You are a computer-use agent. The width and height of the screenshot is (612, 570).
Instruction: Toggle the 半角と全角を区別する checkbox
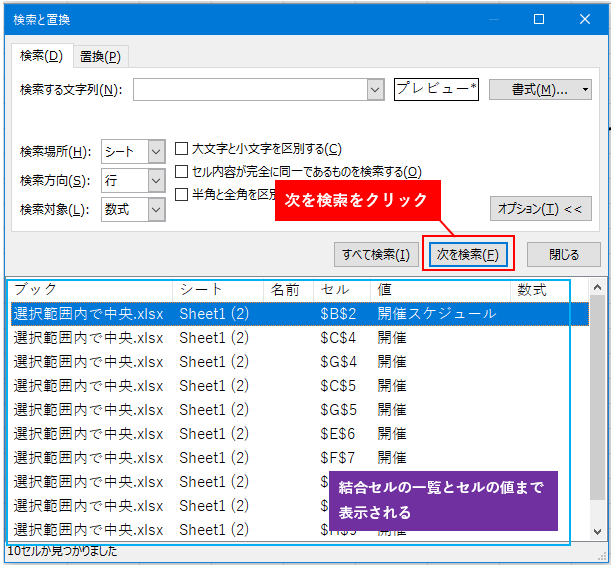coord(182,195)
